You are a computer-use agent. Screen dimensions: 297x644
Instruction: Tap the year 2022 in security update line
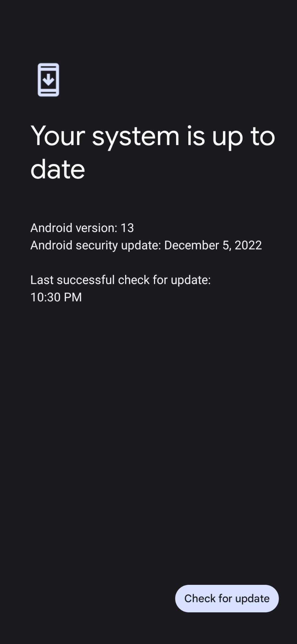click(x=248, y=245)
